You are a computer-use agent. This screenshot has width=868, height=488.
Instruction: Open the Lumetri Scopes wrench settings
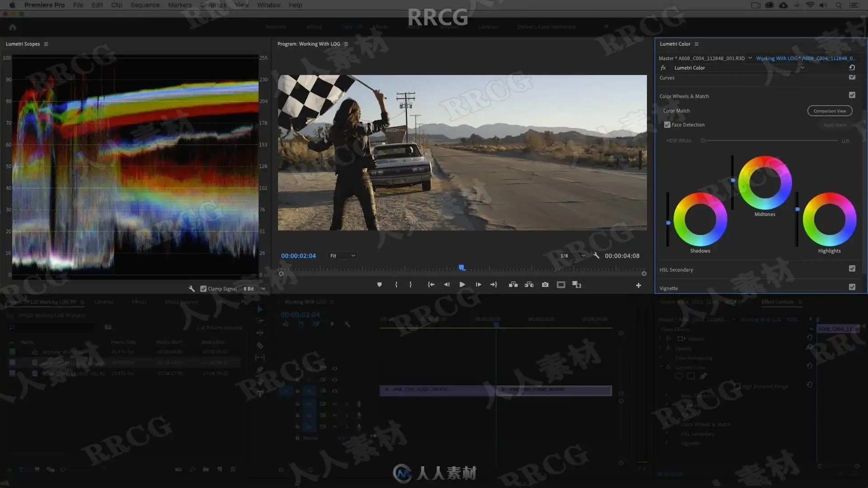(x=192, y=289)
